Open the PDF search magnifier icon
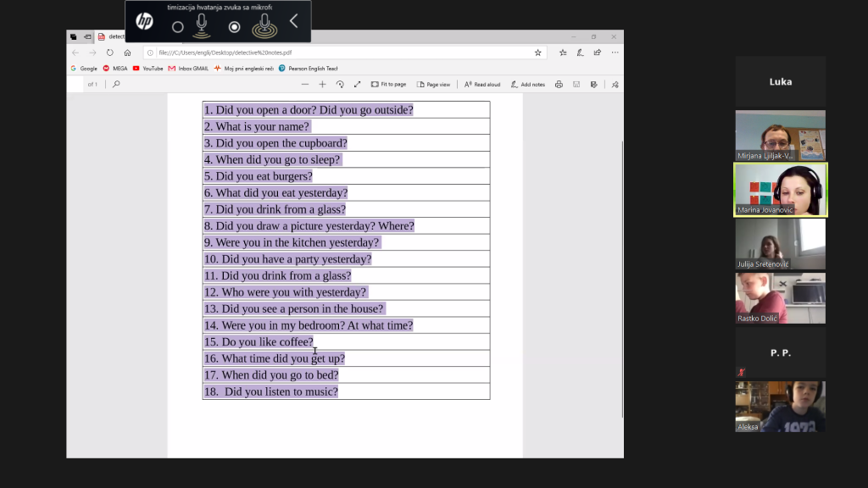 pyautogui.click(x=116, y=84)
